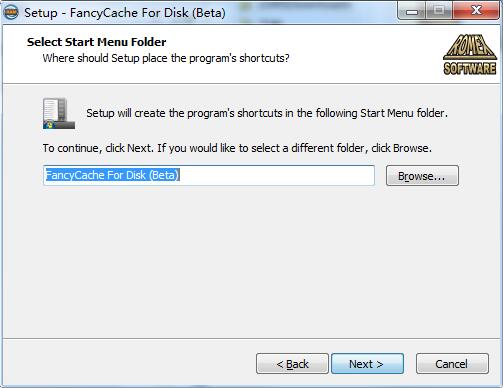Viewport: 503px width, 388px height.
Task: Click the highlighted FancyCache For Disk (Beta) text
Action: click(112, 175)
